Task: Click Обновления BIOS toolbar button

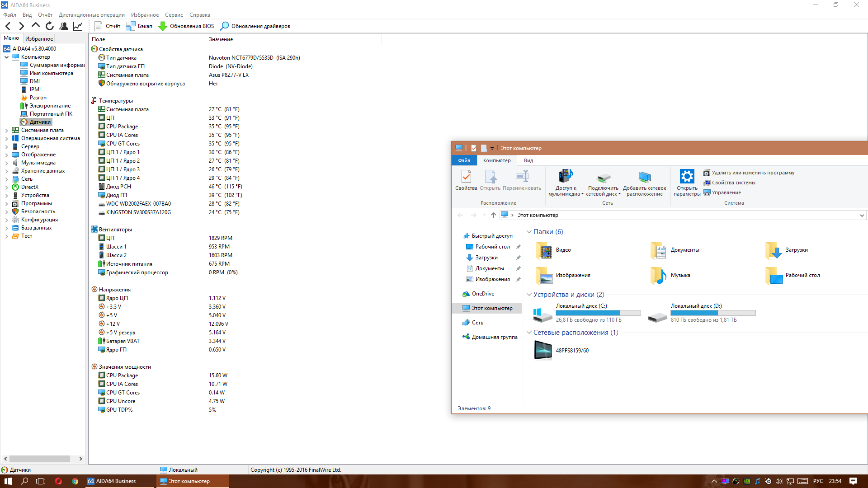Action: point(186,26)
